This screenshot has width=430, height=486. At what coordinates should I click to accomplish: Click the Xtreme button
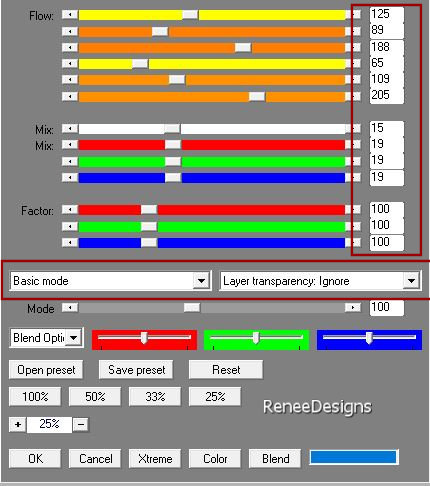point(155,459)
